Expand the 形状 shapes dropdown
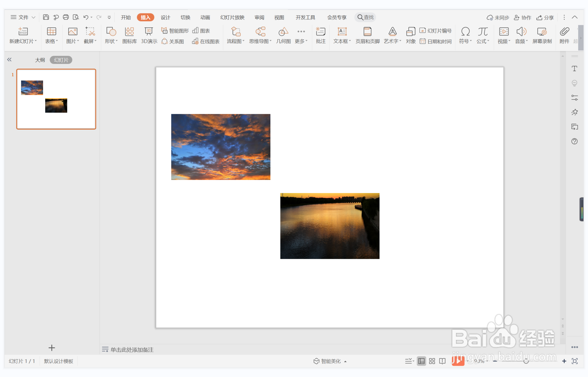 [x=111, y=41]
